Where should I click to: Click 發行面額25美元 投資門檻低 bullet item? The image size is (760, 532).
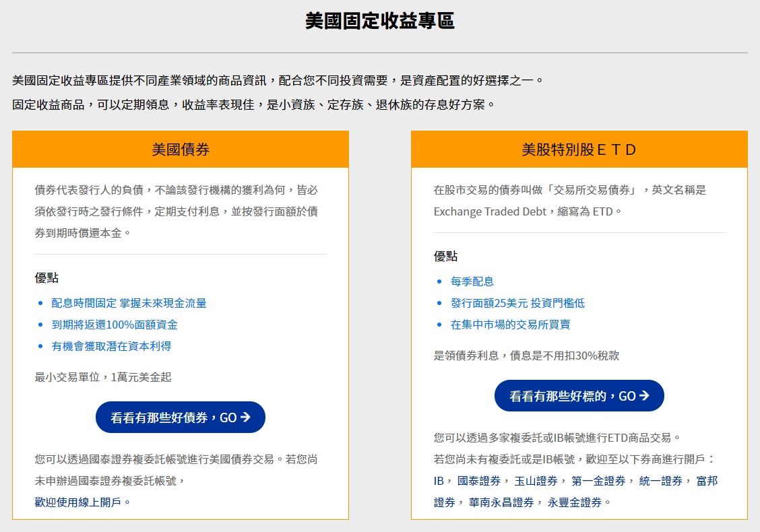pyautogui.click(x=517, y=303)
